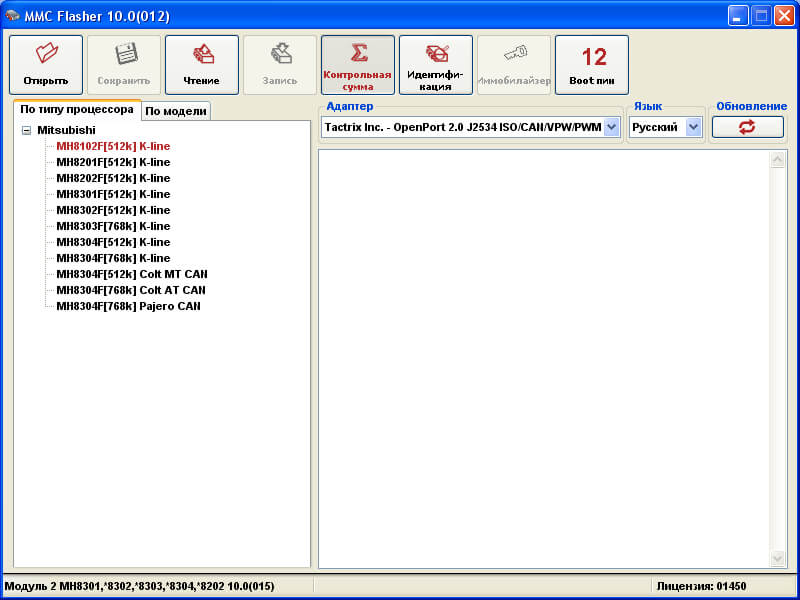This screenshot has height=600, width=800.
Task: Click the MMC Flasher title bar icon
Action: click(12, 16)
